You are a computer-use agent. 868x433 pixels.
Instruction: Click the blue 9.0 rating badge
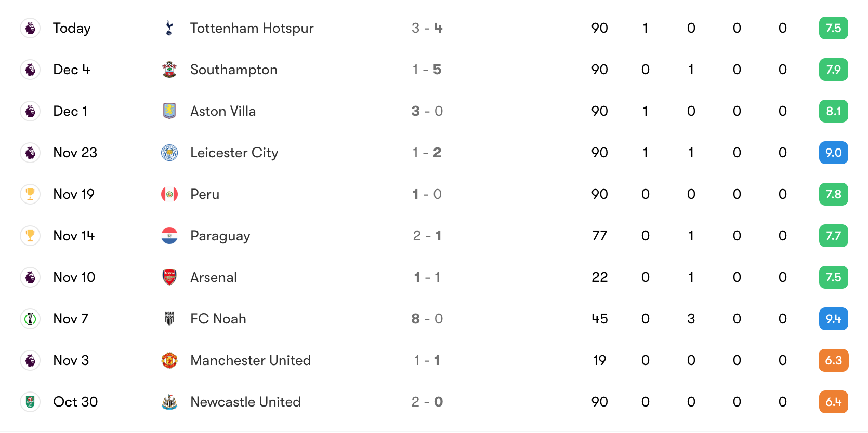tap(833, 153)
